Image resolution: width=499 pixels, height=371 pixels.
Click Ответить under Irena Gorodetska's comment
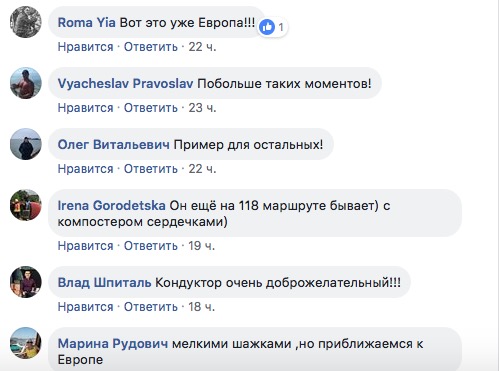coord(151,246)
